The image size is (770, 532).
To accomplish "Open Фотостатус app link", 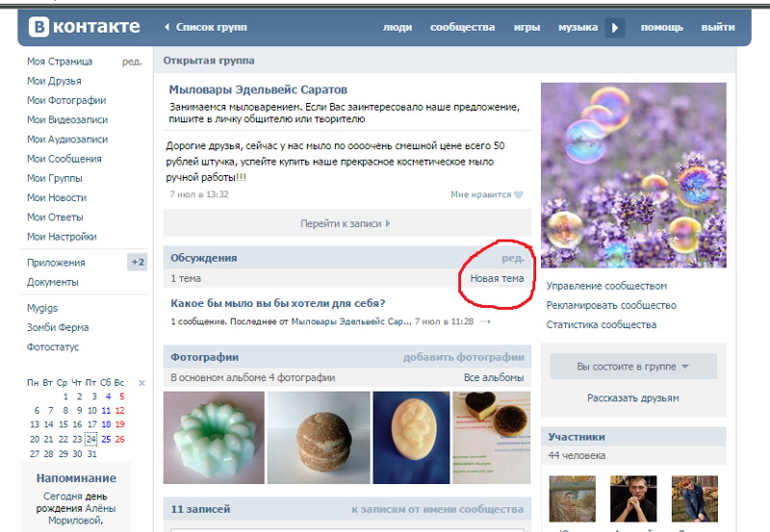I will tap(53, 347).
